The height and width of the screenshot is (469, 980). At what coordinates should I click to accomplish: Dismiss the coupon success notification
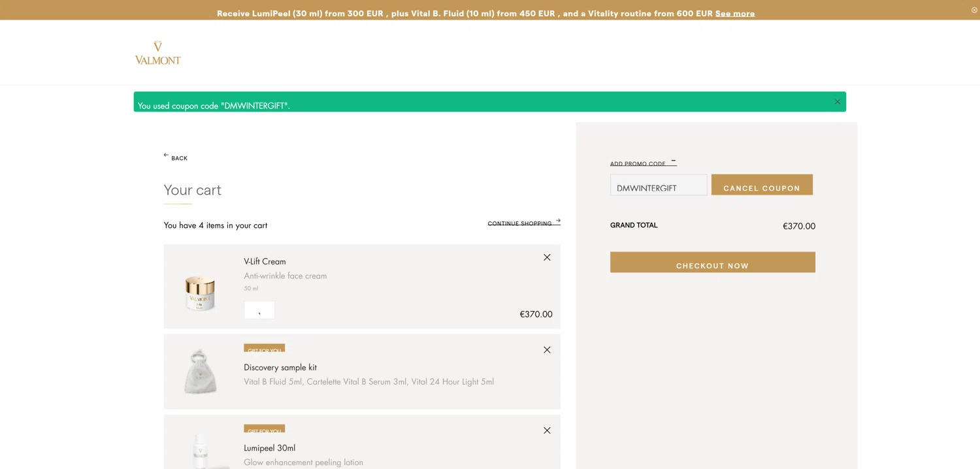(x=837, y=101)
